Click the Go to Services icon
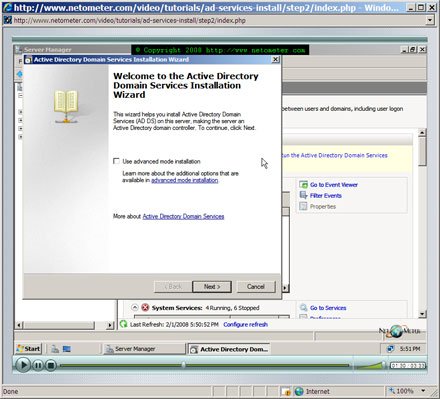This screenshot has height=399, width=440. point(303,307)
